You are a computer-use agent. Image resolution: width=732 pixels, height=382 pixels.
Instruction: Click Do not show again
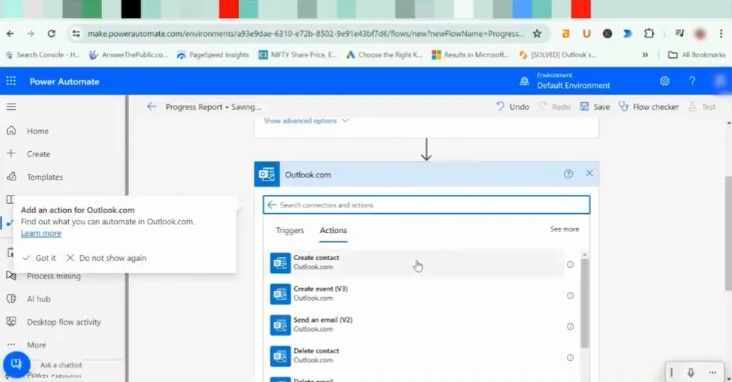[x=106, y=258]
